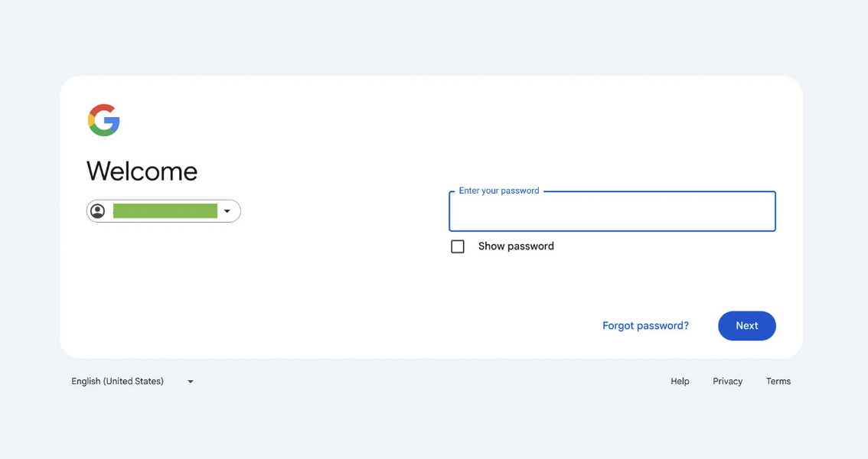Click the Welcome heading
The height and width of the screenshot is (459, 868).
[142, 171]
